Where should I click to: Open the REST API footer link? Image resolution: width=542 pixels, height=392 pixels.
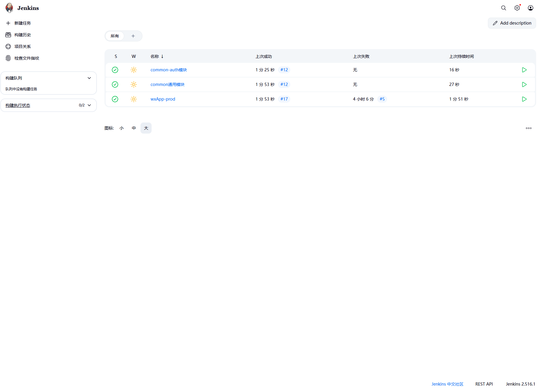click(x=484, y=384)
